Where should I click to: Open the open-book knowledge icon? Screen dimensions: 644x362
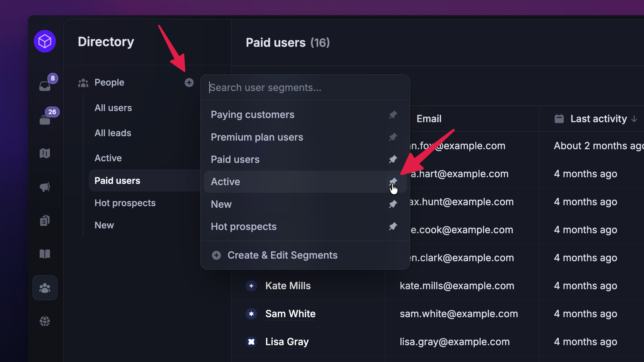tap(45, 254)
